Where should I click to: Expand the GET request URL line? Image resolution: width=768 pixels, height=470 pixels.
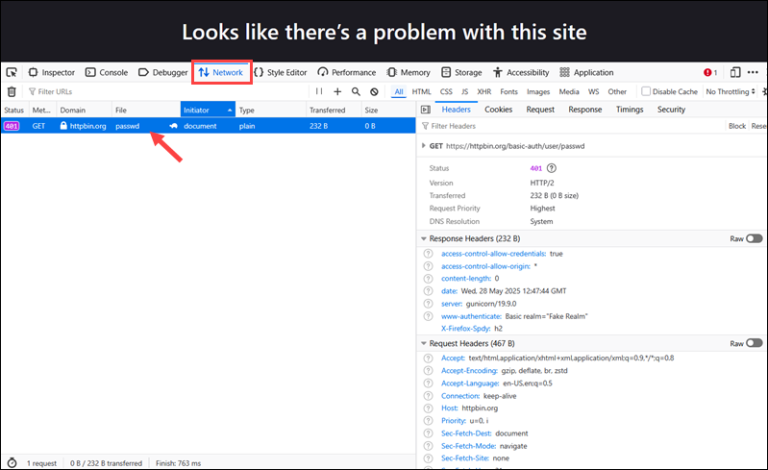(x=423, y=146)
